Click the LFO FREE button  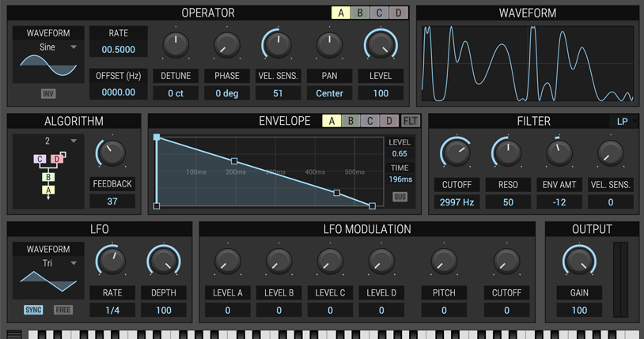click(x=63, y=310)
